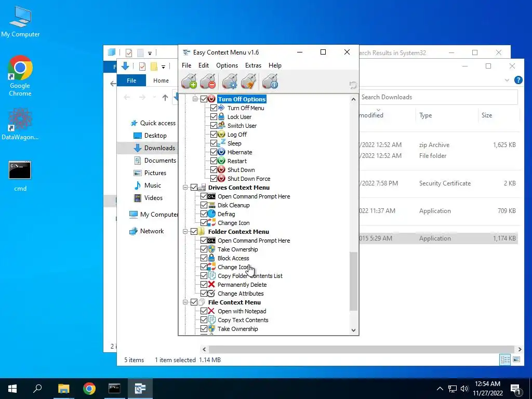Click the vertical scrollbar thumb in the tree list

coord(353,281)
